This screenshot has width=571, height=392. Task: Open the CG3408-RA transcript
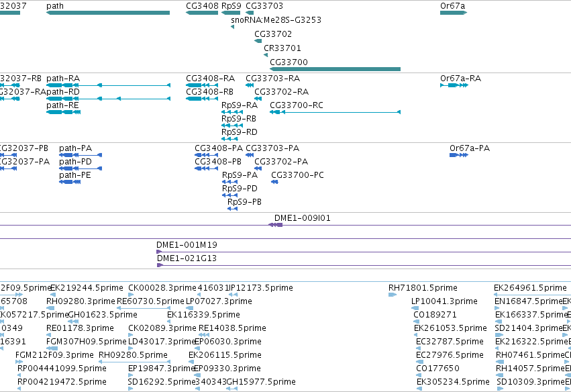(202, 85)
